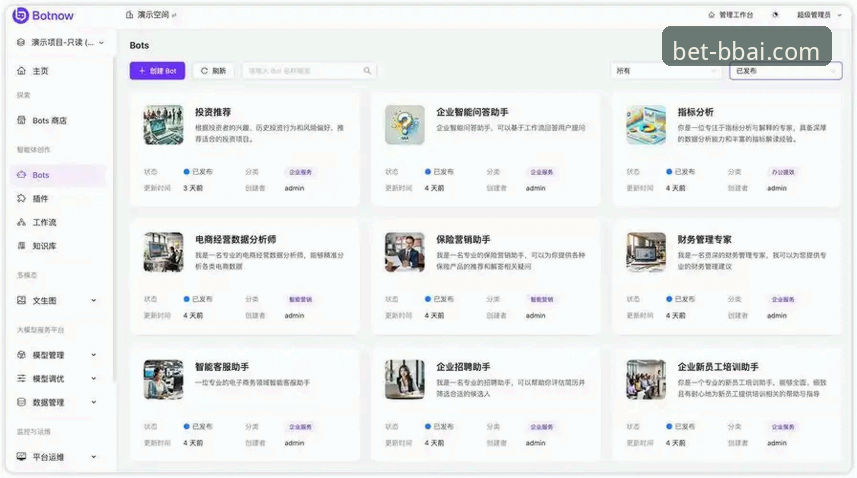Click the 投资推荐 card title

coord(213,112)
